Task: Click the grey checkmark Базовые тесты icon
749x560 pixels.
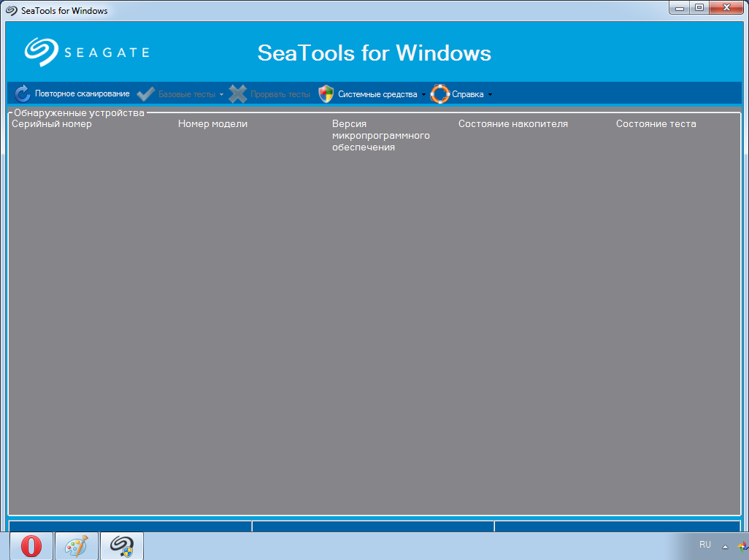Action: 146,93
